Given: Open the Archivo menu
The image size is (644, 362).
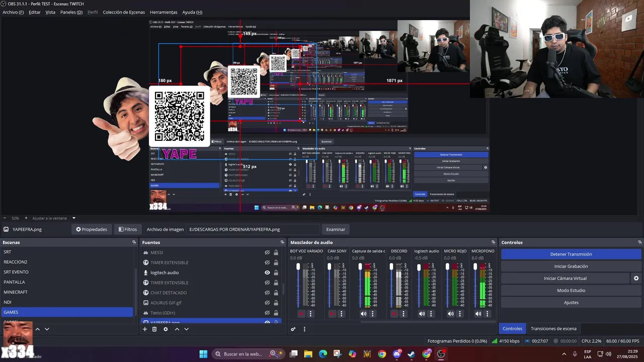Looking at the screenshot, I should pyautogui.click(x=13, y=12).
